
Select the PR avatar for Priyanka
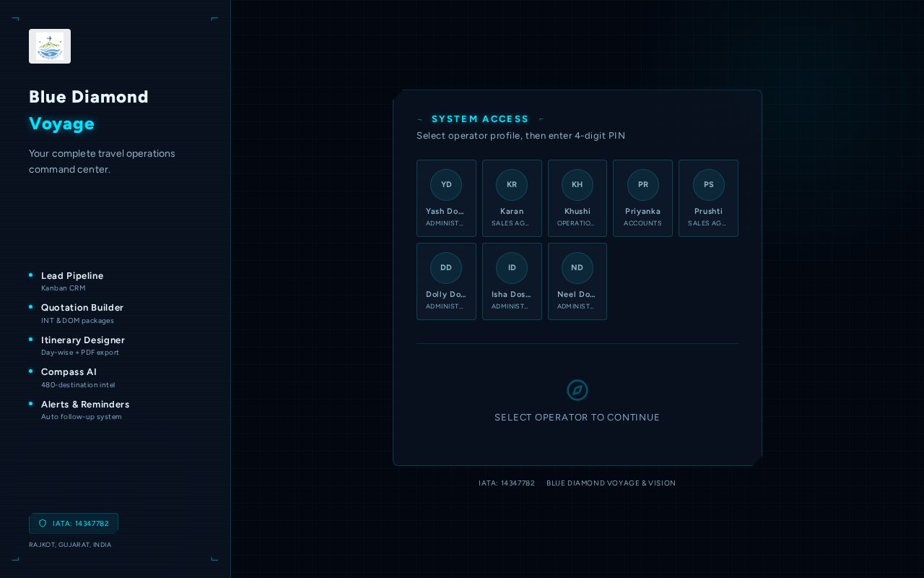coord(642,185)
